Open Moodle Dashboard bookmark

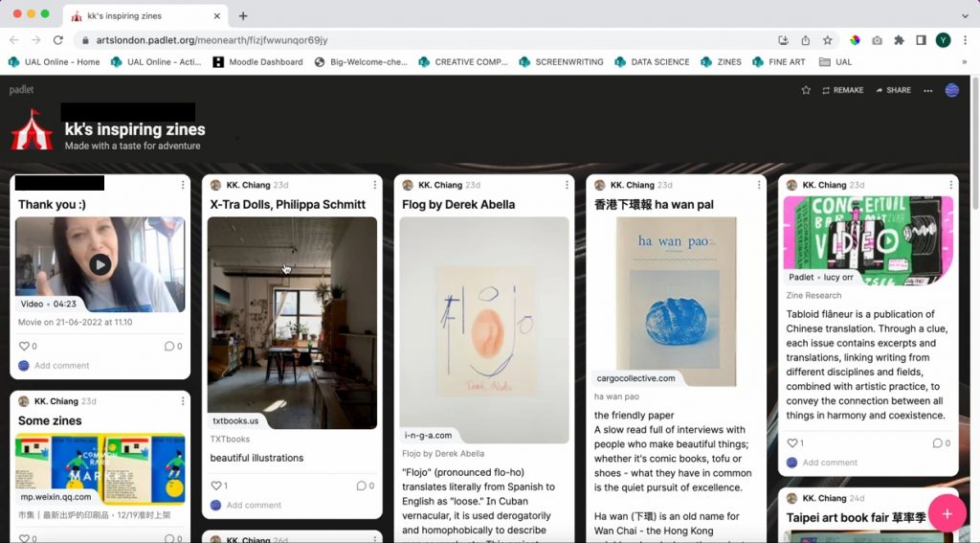(x=258, y=62)
